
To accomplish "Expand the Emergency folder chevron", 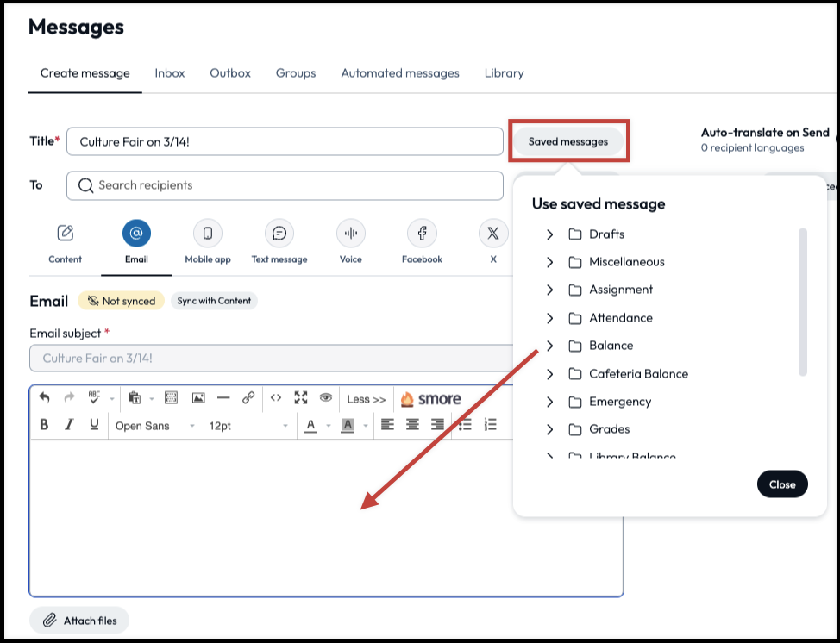I will [x=549, y=402].
